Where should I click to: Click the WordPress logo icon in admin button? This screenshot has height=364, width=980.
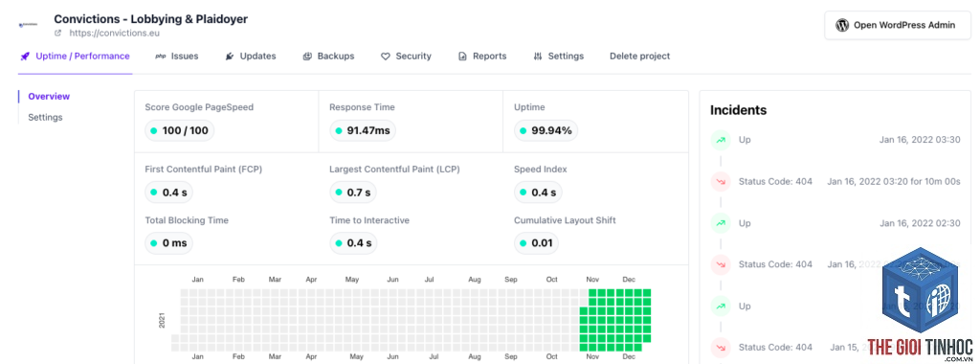842,25
